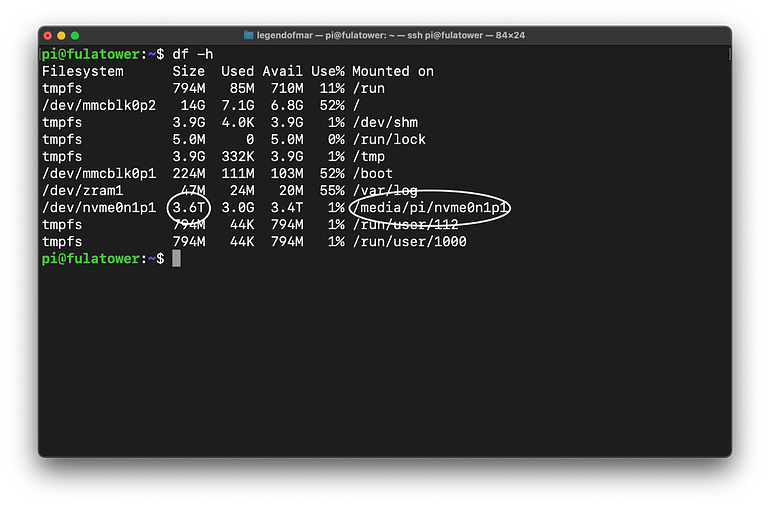770x508 pixels.
Task: Click the 'Filesystem' column header
Action: pos(82,71)
